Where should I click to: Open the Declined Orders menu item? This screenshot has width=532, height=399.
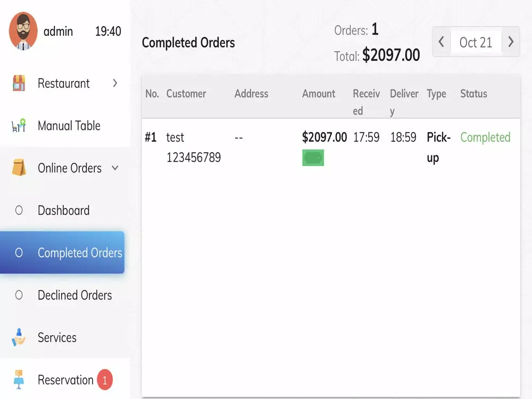click(74, 295)
